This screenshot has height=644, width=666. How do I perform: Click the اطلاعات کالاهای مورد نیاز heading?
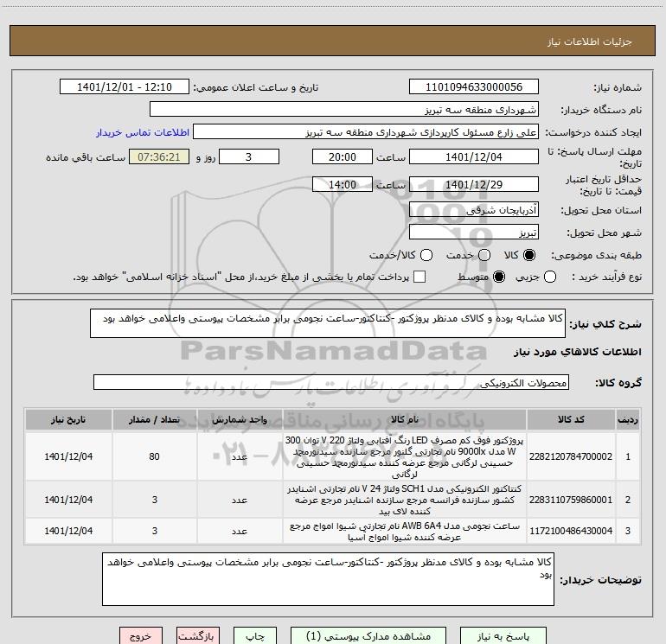pos(577,352)
